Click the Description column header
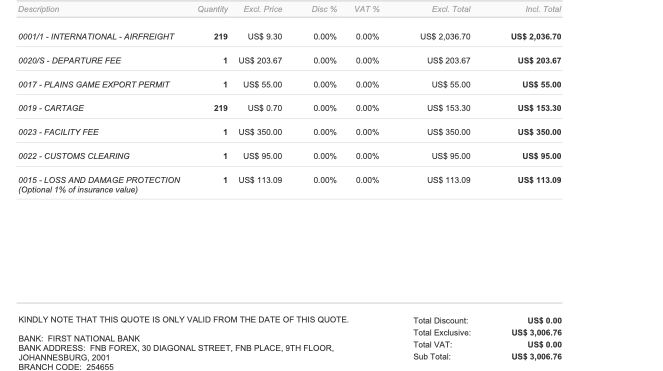This screenshot has width=663, height=371. [38, 9]
